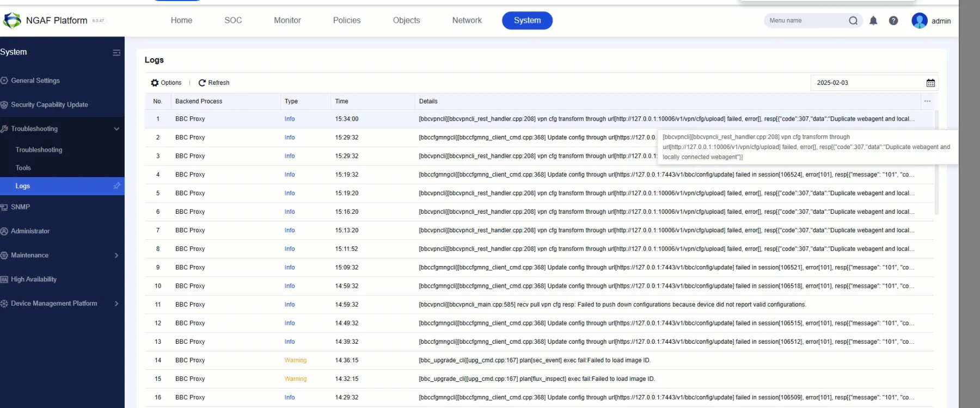The image size is (980, 408).
Task: Collapse the System sidebar menu icon
Action: coord(117,53)
